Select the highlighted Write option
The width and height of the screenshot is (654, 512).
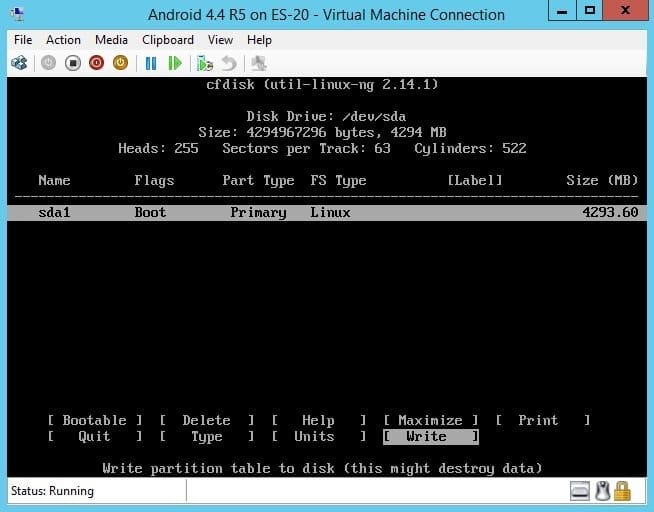point(431,437)
